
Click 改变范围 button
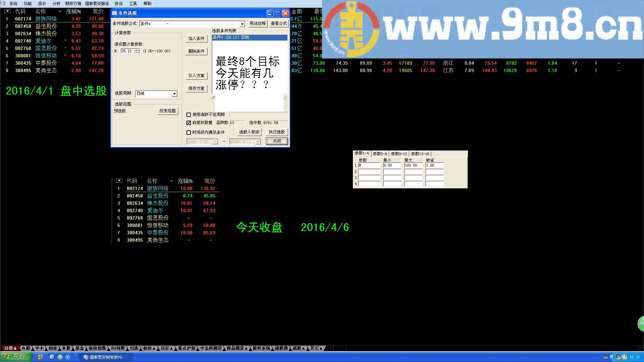[167, 111]
